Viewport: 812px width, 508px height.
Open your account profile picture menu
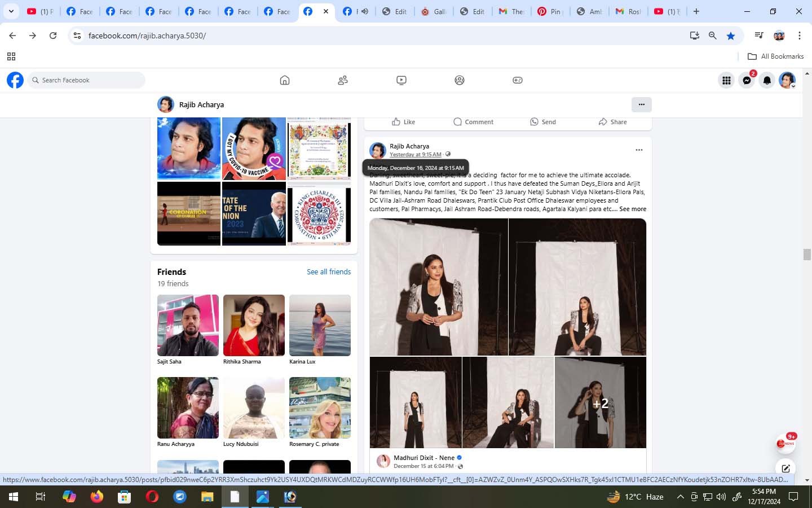coord(787,81)
